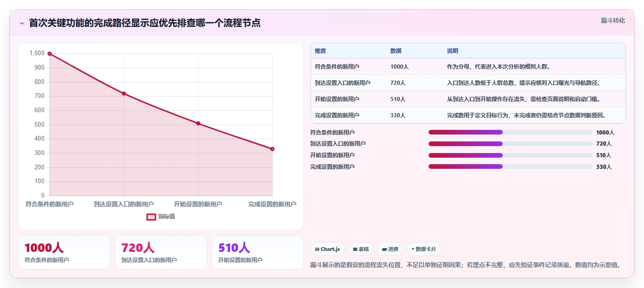Click the progress bar for 符合条件的新用户
Image resolution: width=644 pixels, height=288 pixels.
point(510,132)
